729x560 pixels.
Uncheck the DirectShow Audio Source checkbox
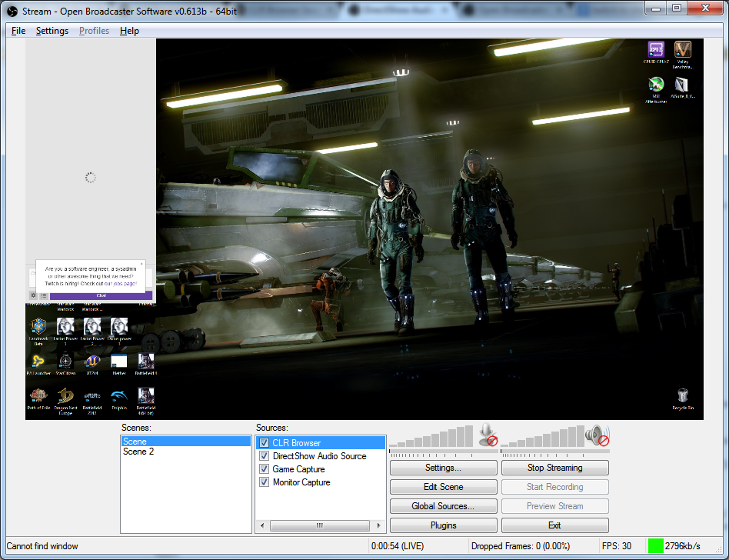tap(264, 456)
